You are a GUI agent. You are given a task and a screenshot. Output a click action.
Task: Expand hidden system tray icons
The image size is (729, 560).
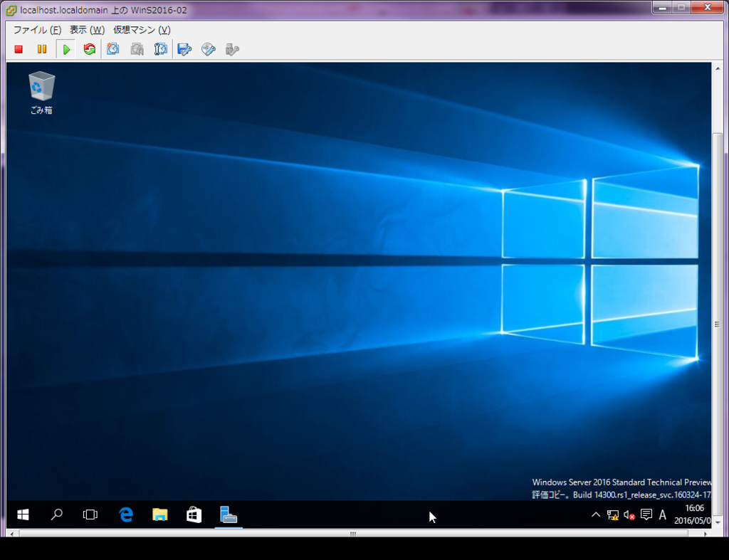[x=597, y=514]
